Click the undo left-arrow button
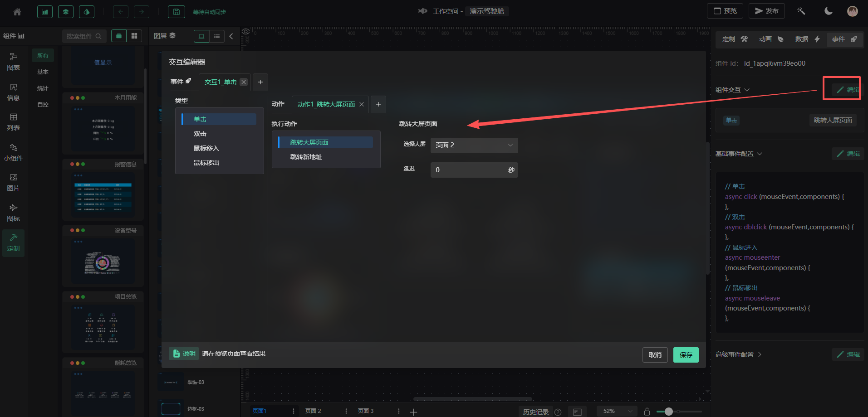The height and width of the screenshot is (417, 868). pyautogui.click(x=121, y=12)
